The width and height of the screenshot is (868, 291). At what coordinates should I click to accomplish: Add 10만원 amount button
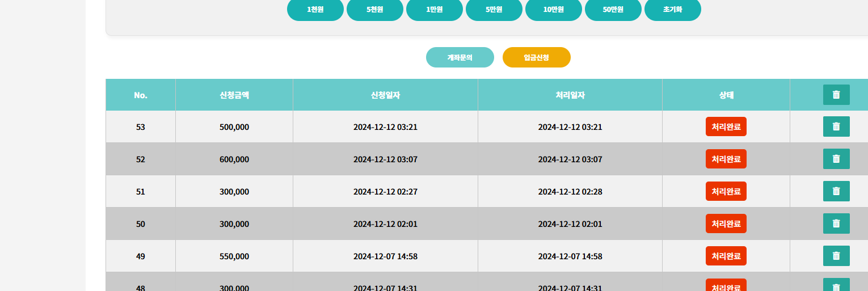554,10
